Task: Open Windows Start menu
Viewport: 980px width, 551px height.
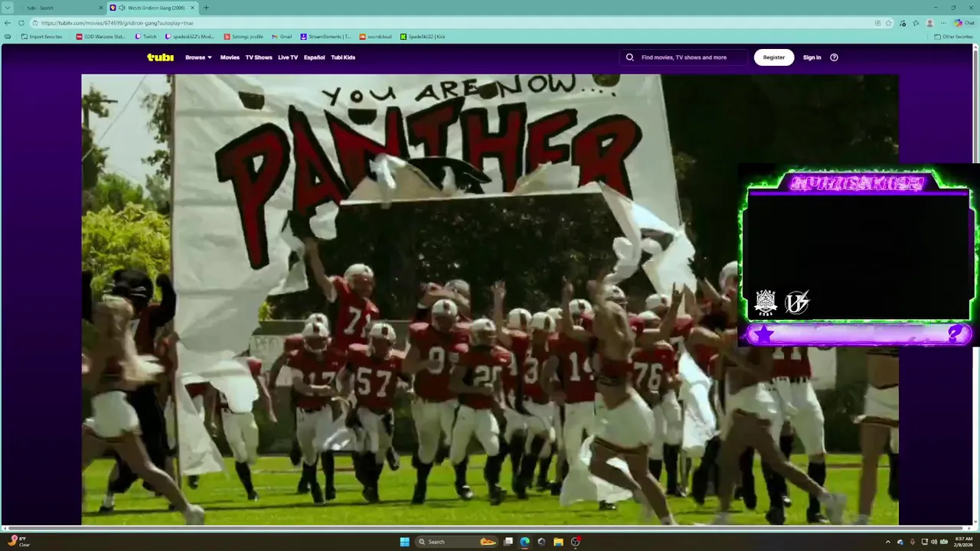Action: click(x=404, y=542)
